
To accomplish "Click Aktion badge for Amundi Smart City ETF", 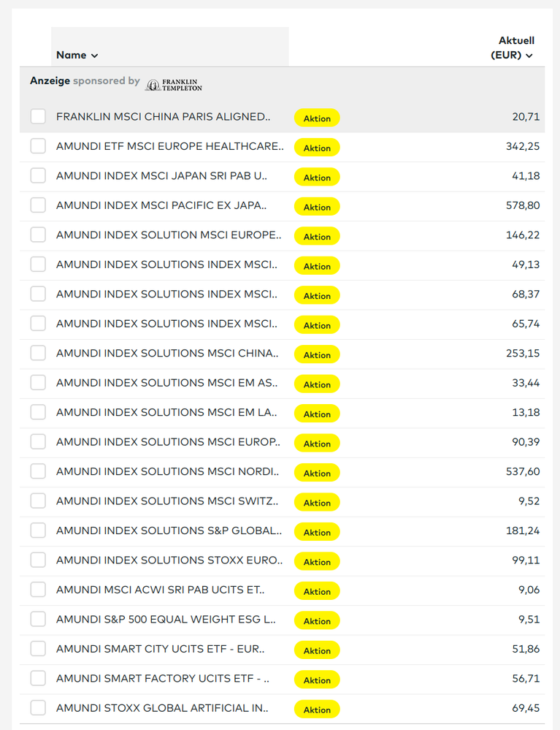I will click(x=317, y=650).
